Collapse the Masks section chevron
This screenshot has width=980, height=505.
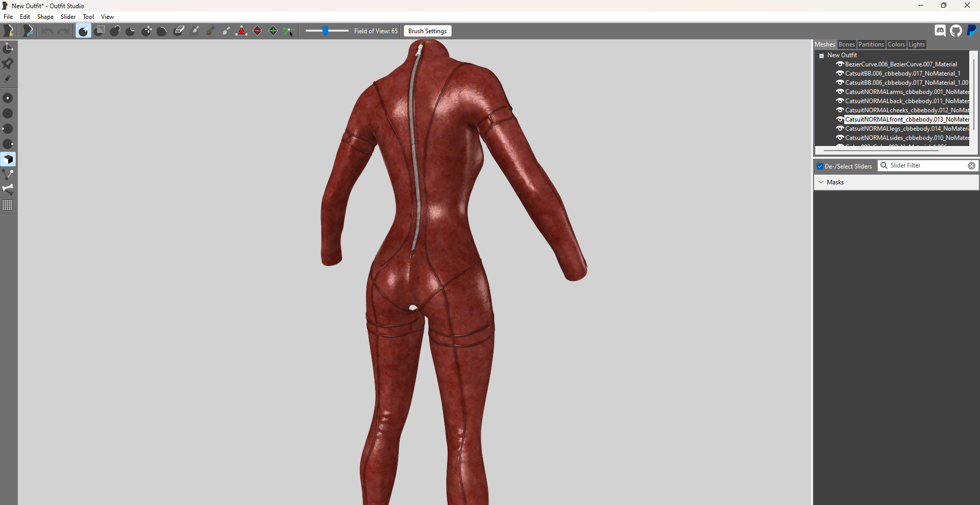tap(821, 182)
